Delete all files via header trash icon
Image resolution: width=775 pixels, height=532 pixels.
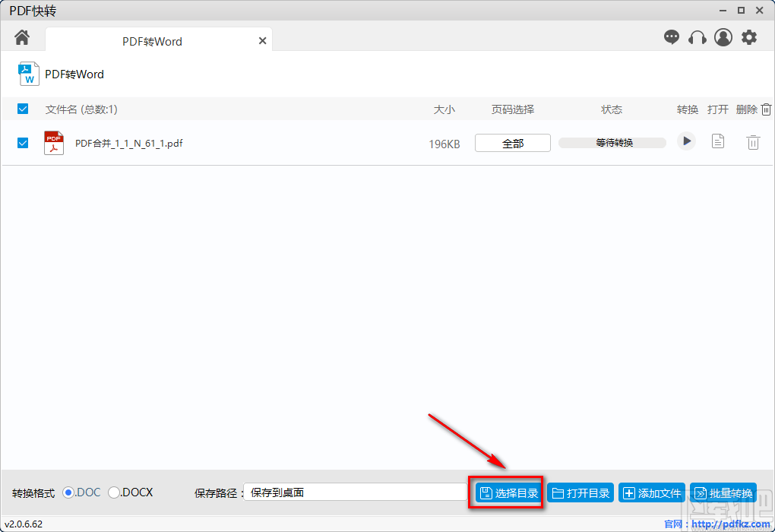click(x=766, y=109)
